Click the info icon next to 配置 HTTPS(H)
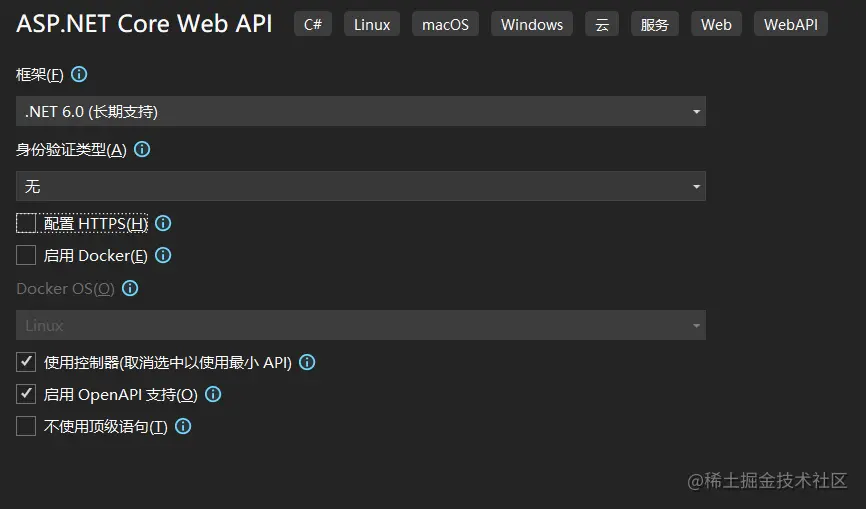The width and height of the screenshot is (866, 509). coord(163,224)
